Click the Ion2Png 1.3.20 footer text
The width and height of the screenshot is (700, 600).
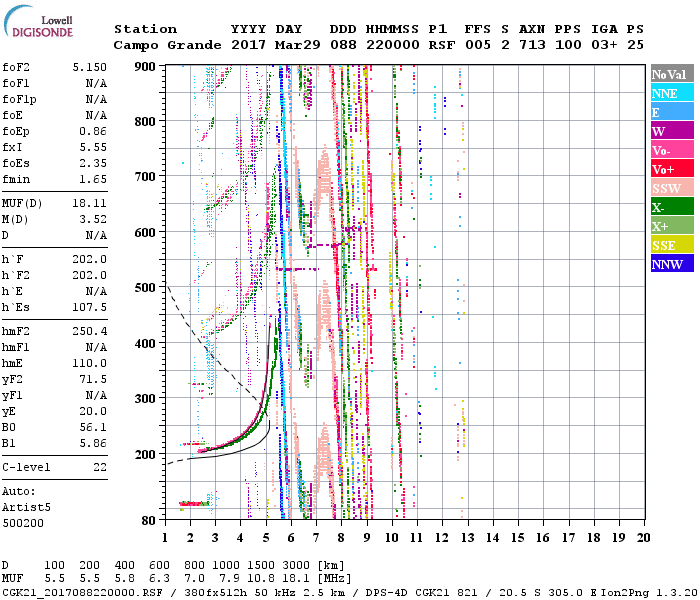click(x=649, y=592)
